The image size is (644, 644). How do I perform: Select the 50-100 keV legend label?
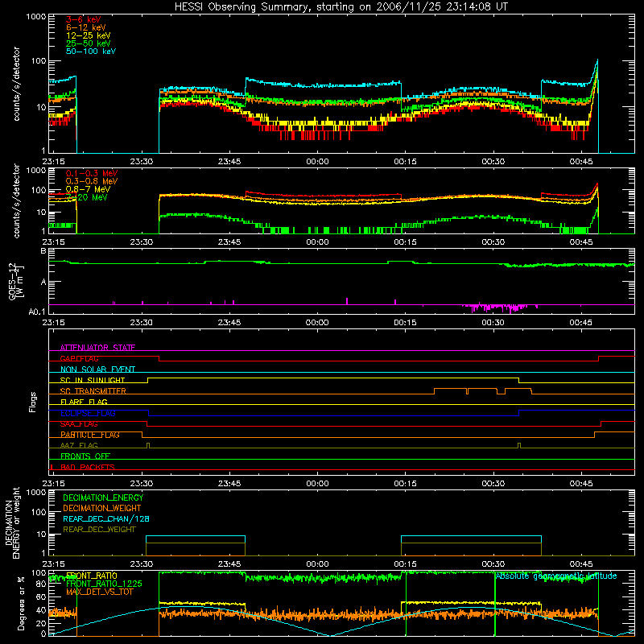pyautogui.click(x=91, y=52)
